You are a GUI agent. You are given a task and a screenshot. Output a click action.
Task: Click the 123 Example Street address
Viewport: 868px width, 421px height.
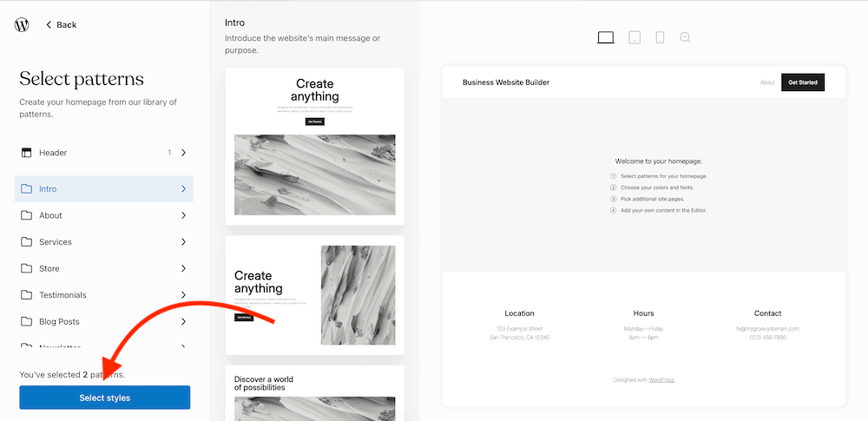point(520,328)
